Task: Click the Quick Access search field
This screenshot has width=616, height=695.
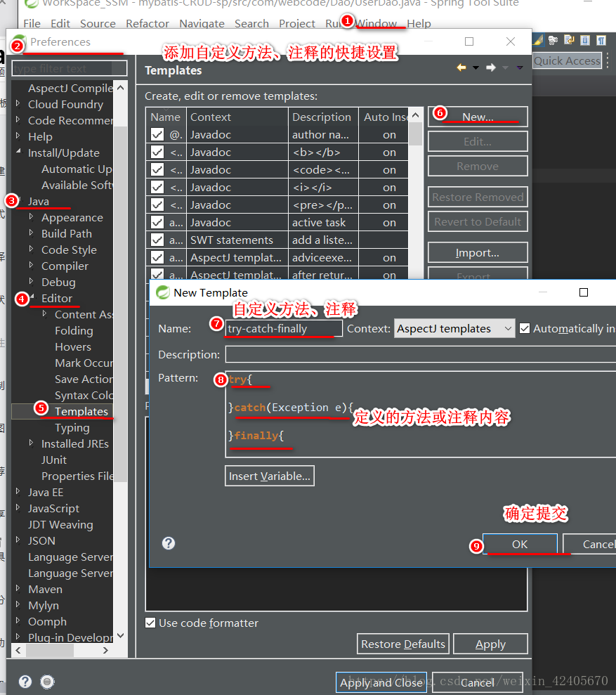Action: [x=568, y=60]
